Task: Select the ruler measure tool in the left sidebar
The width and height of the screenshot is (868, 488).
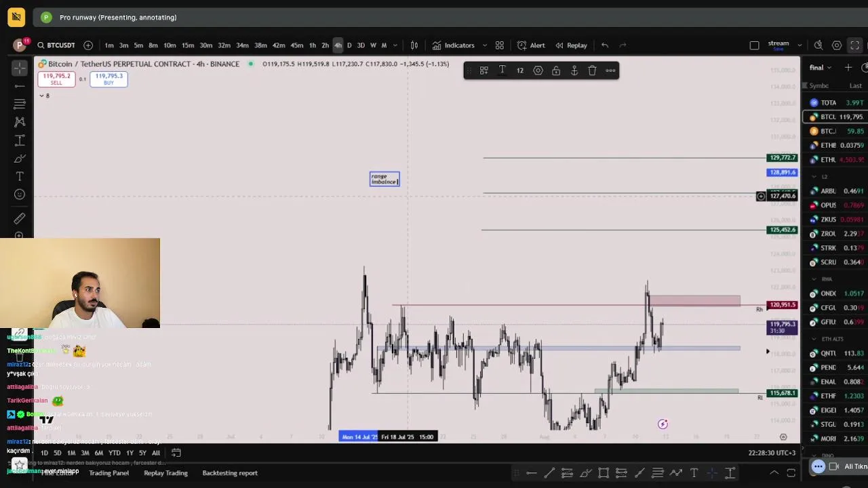Action: (x=20, y=218)
